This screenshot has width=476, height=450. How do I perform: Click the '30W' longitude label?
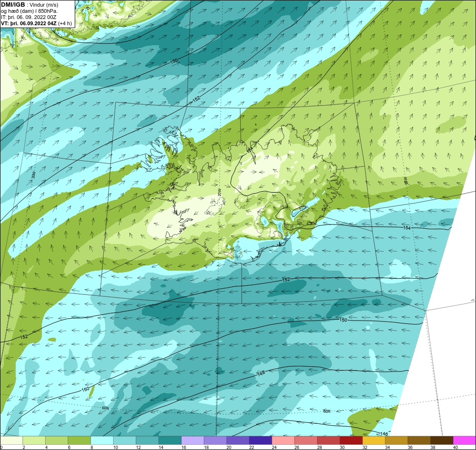click(33, 175)
